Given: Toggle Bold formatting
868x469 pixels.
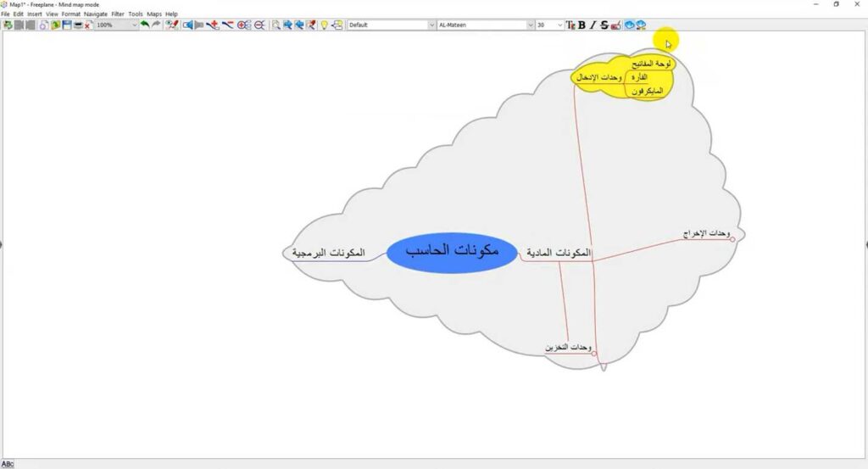Looking at the screenshot, I should [x=581, y=25].
